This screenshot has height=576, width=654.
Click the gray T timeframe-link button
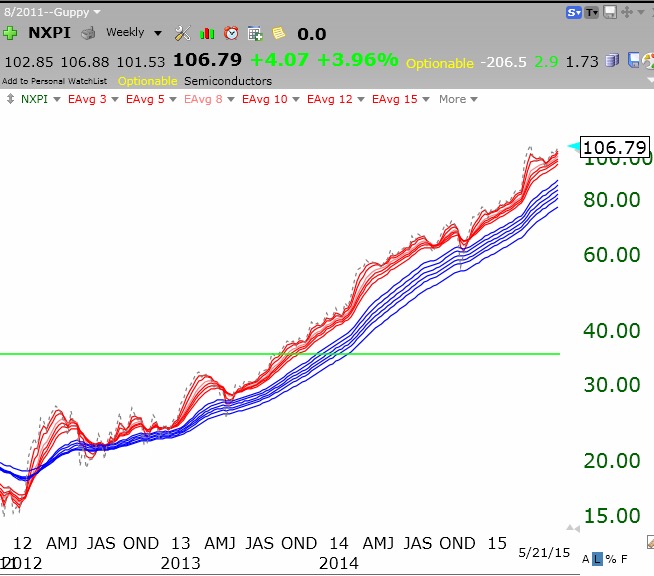click(x=591, y=13)
